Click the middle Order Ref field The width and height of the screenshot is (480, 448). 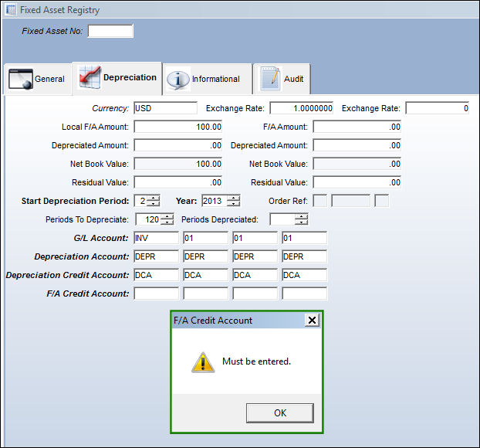click(x=350, y=201)
